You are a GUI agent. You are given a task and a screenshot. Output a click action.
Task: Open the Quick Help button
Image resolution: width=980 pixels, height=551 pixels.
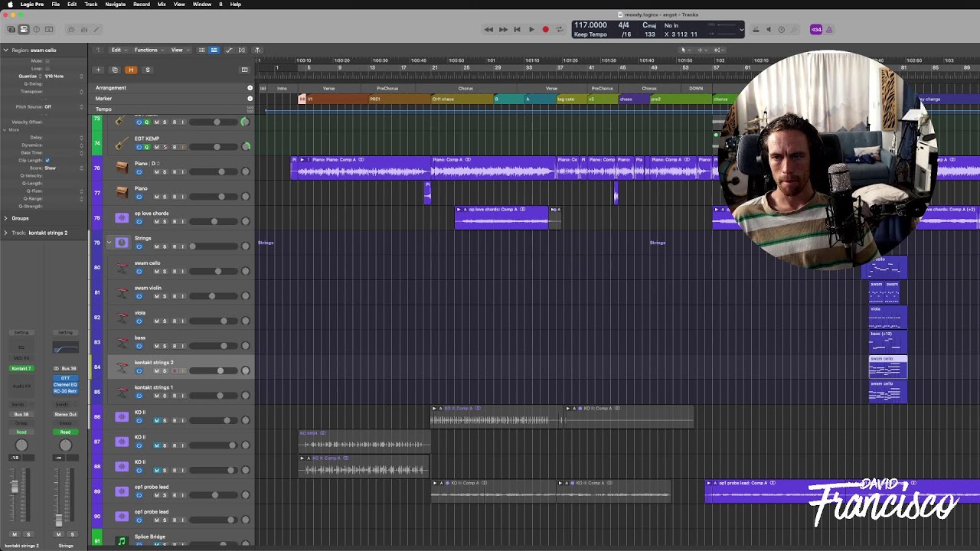(36, 30)
